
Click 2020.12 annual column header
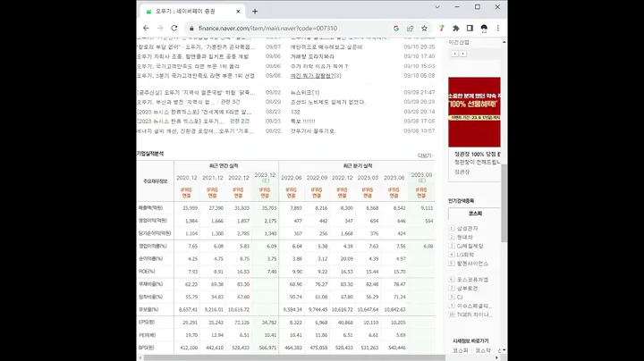point(186,178)
